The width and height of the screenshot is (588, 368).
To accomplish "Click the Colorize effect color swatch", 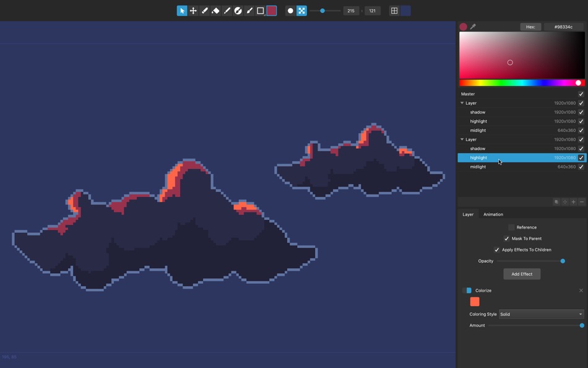I will click(474, 302).
